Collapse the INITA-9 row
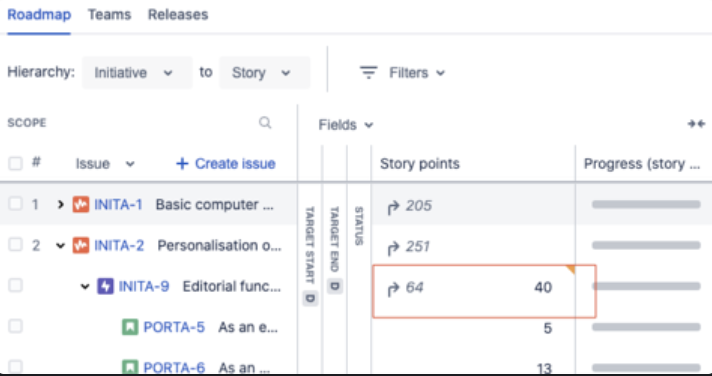 pos(84,287)
